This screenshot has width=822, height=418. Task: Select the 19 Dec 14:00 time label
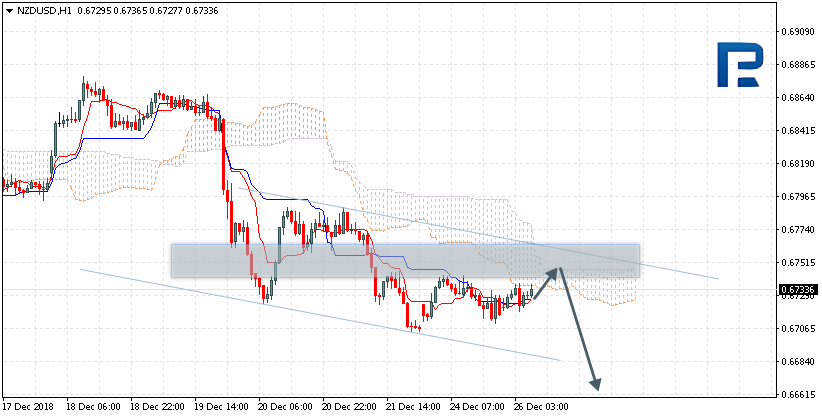point(221,407)
